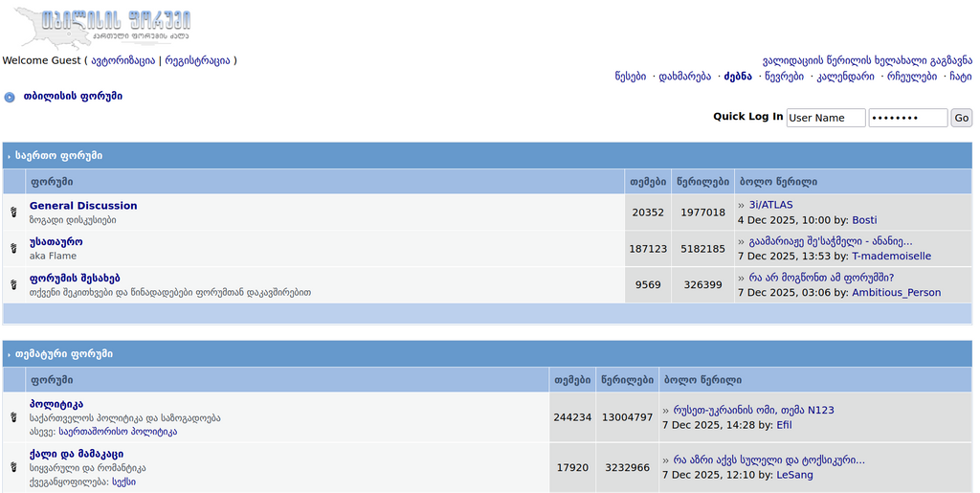Click the status icon in უსათაურო row
Image resolution: width=980 pixels, height=493 pixels.
coord(13,249)
